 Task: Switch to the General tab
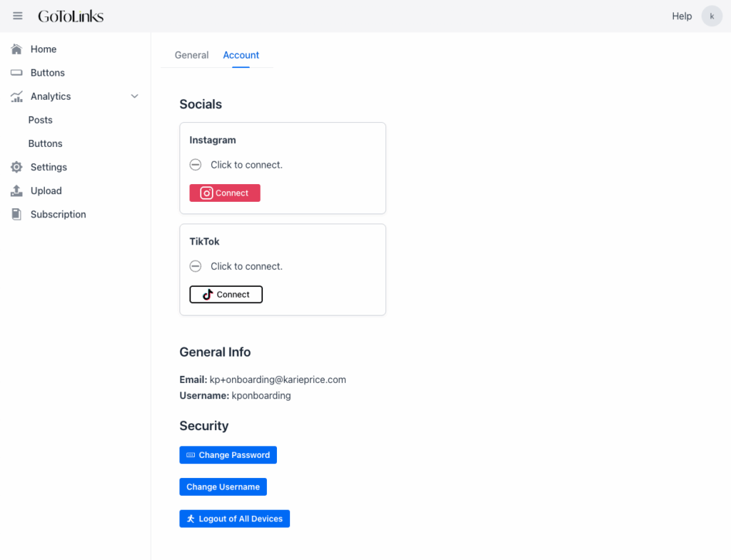click(191, 55)
